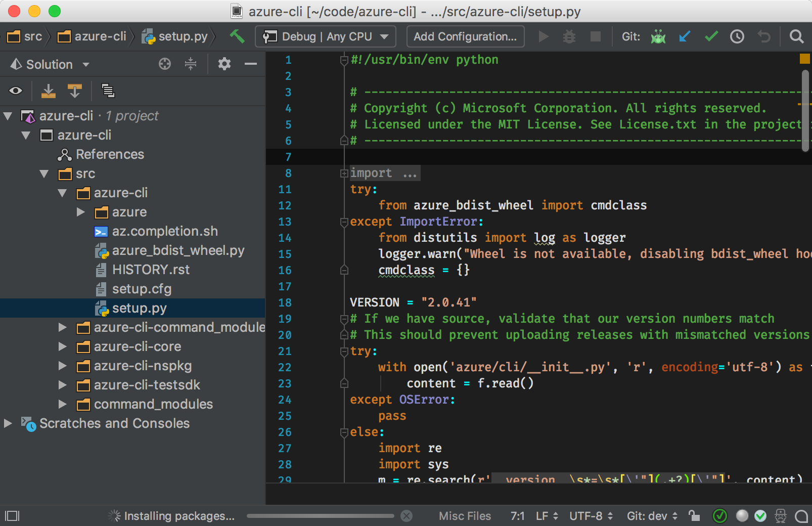Cancel the Installing packages task
Image resolution: width=812 pixels, height=526 pixels.
[407, 516]
